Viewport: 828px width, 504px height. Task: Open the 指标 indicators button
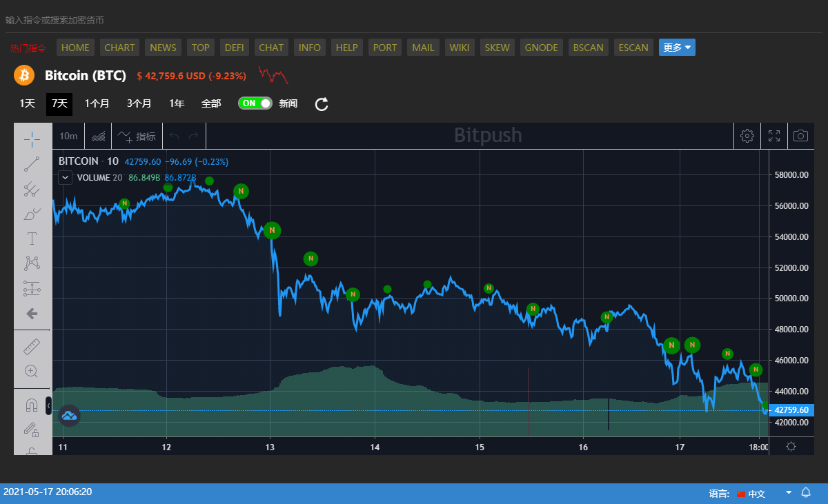[x=137, y=137]
